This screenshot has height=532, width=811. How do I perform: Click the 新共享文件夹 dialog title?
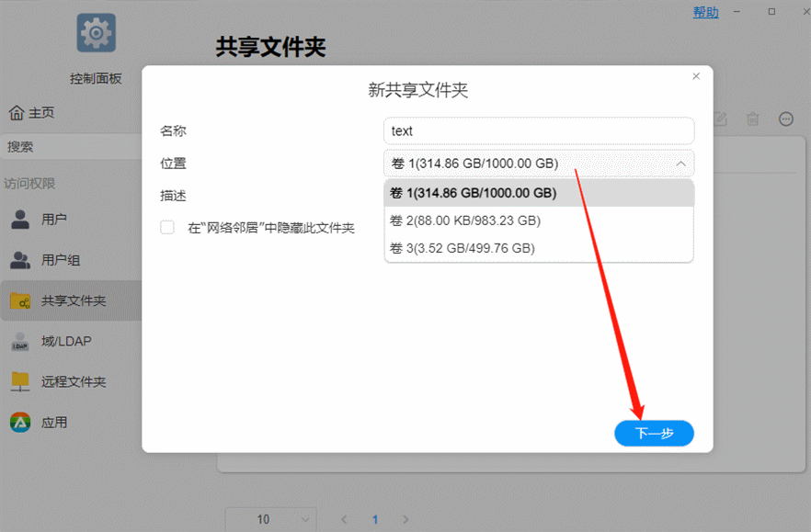pyautogui.click(x=417, y=90)
